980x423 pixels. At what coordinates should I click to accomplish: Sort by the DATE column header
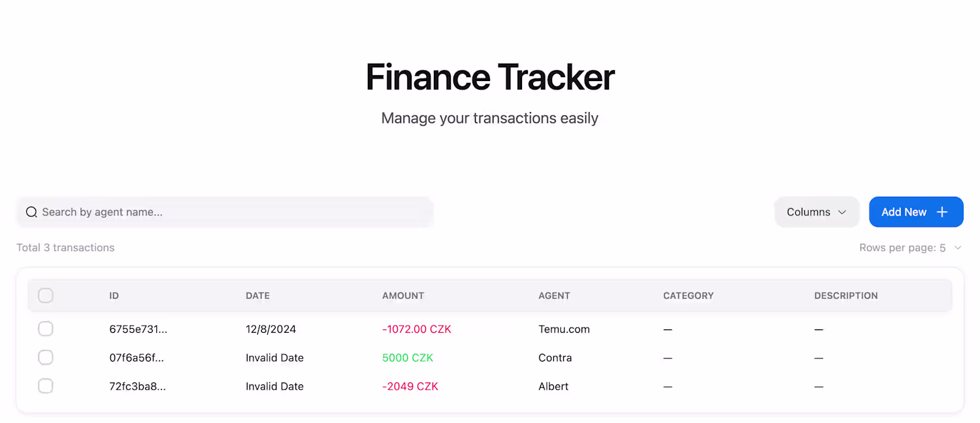(257, 296)
